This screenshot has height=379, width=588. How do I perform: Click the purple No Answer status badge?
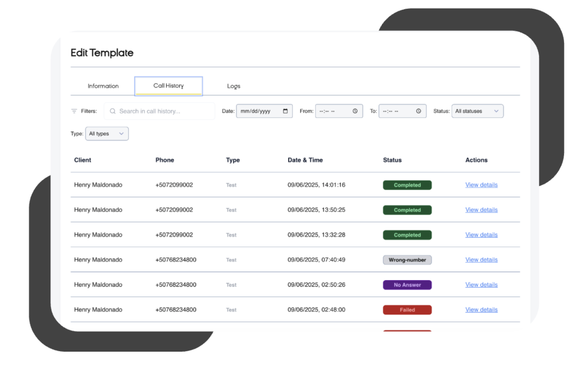[407, 285]
